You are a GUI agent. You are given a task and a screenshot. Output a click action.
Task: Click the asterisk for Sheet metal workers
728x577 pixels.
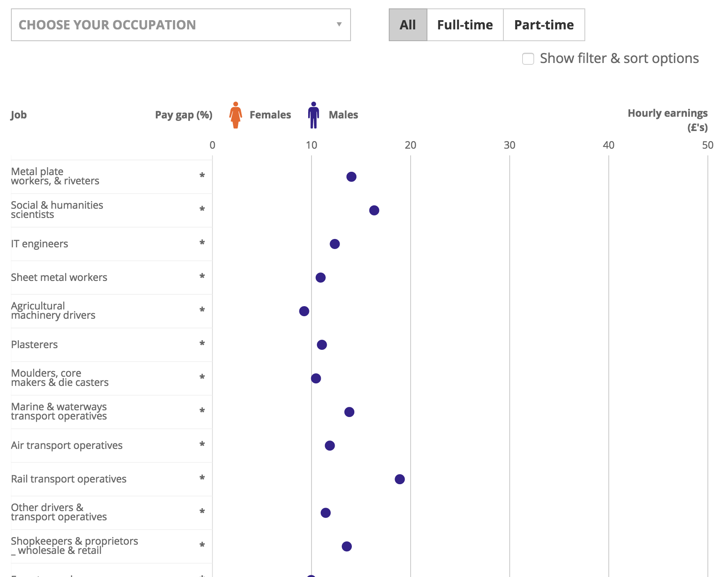[x=202, y=277]
